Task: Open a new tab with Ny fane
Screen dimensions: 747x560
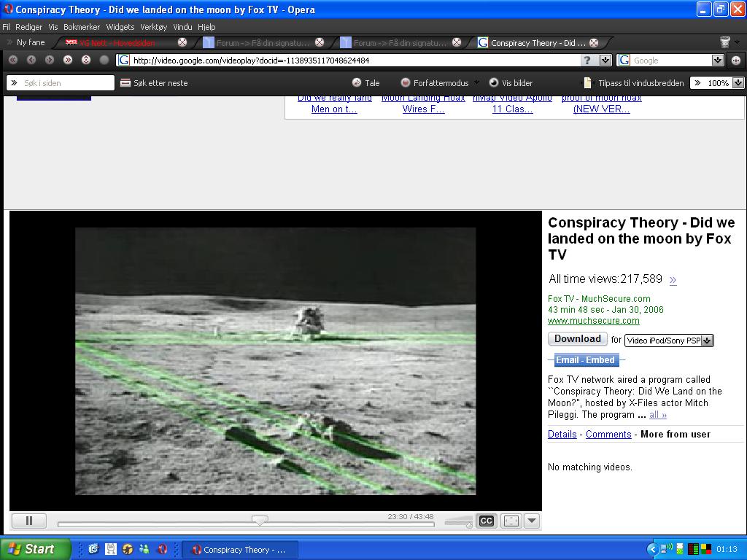Action: pos(27,42)
